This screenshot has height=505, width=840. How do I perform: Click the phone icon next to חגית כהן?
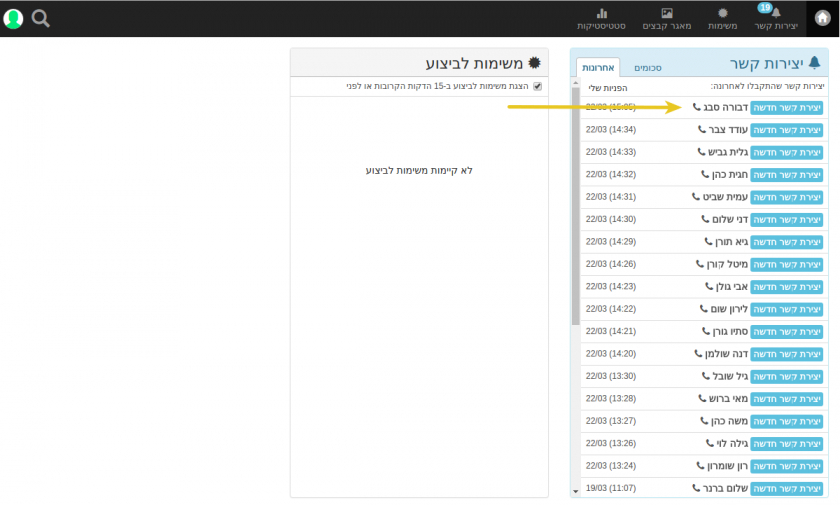(705, 175)
